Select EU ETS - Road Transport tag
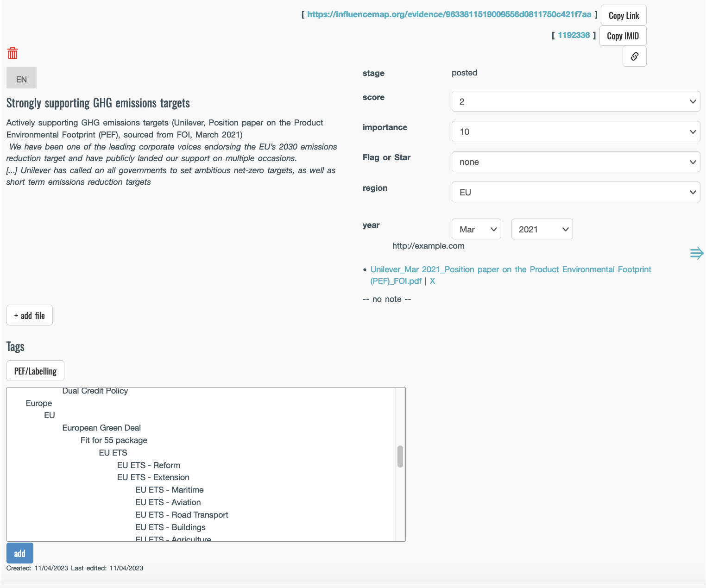 182,515
